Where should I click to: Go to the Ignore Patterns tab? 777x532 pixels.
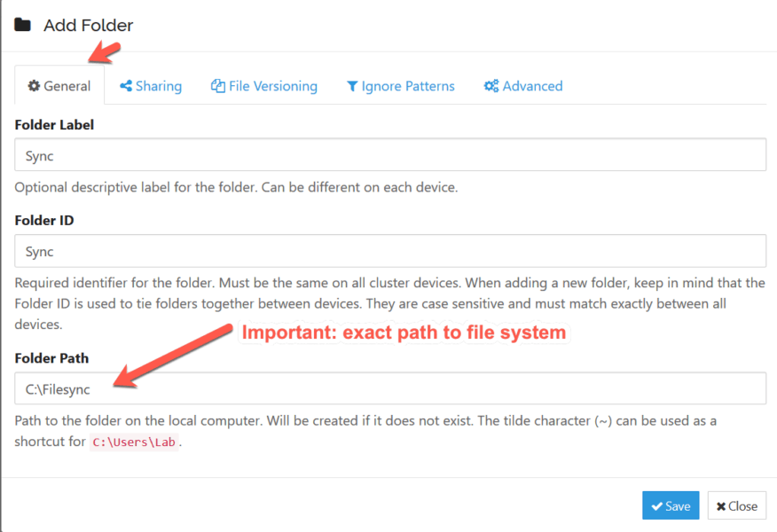408,86
